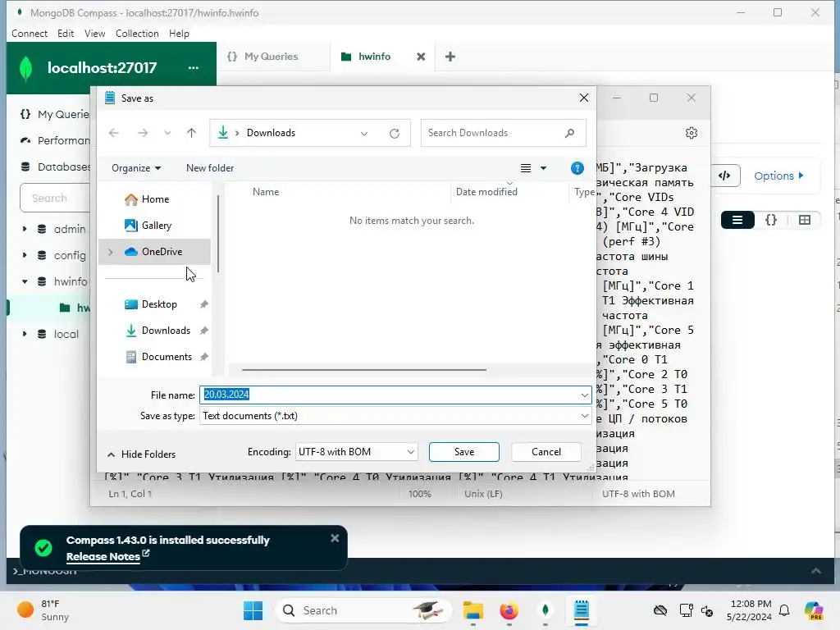This screenshot has height=630, width=840.
Task: Go up one folder level
Action: (x=191, y=133)
